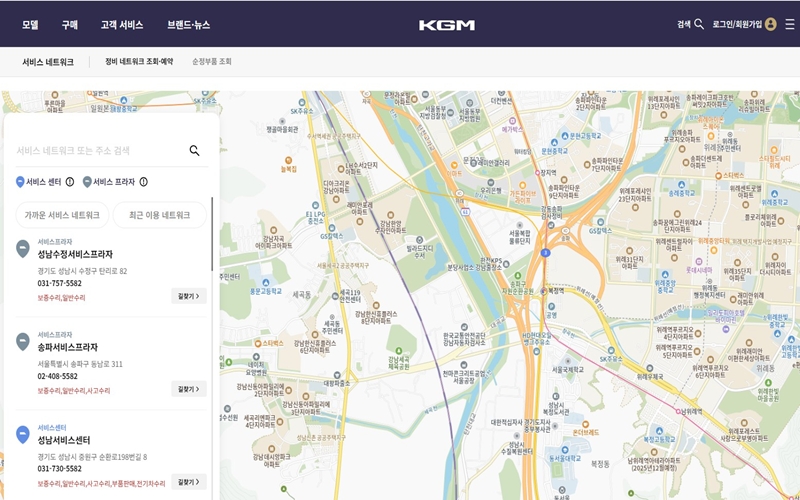Click phone number 02-408-5582
The width and height of the screenshot is (800, 500).
[57, 376]
